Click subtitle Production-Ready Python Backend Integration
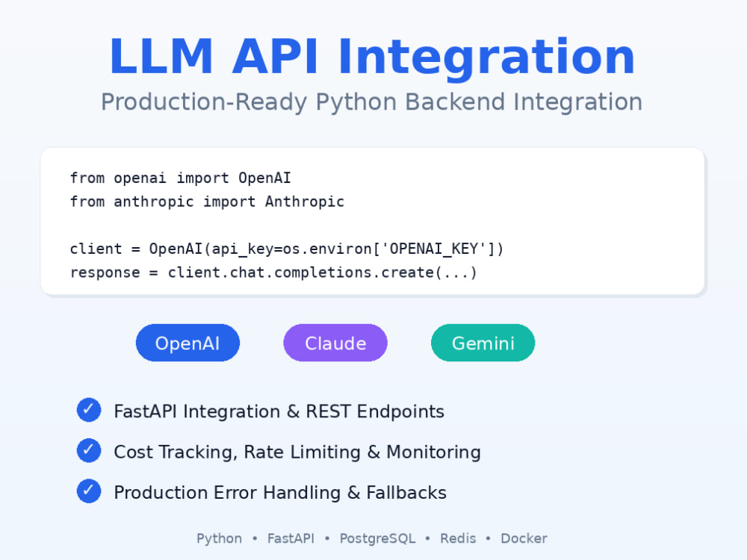Screen dimensions: 747x560 coord(371,102)
